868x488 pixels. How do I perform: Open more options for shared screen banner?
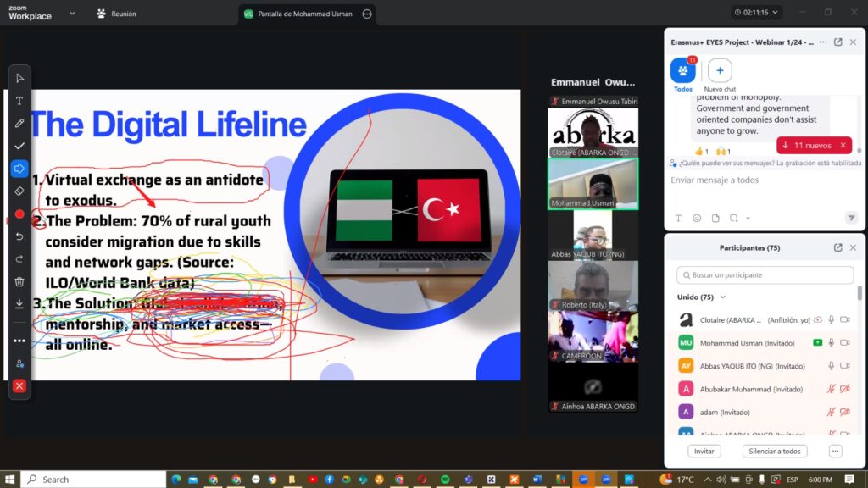(x=367, y=14)
